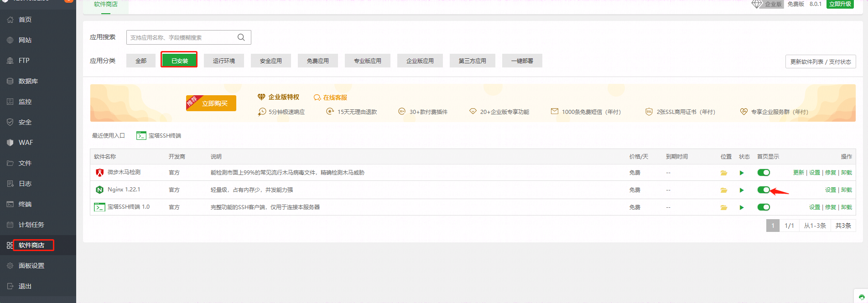Open folder location for 微步木马检测
This screenshot has width=868, height=303.
point(724,173)
